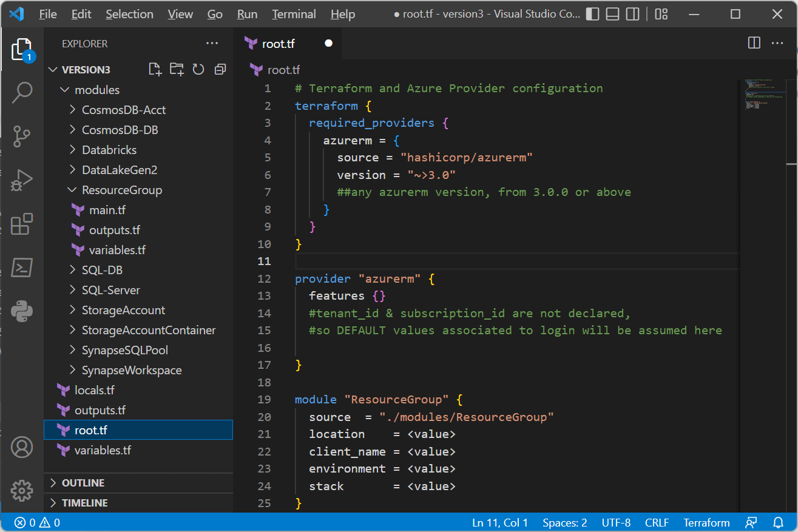Refresh the Explorer file list
The height and width of the screenshot is (532, 798).
[198, 69]
